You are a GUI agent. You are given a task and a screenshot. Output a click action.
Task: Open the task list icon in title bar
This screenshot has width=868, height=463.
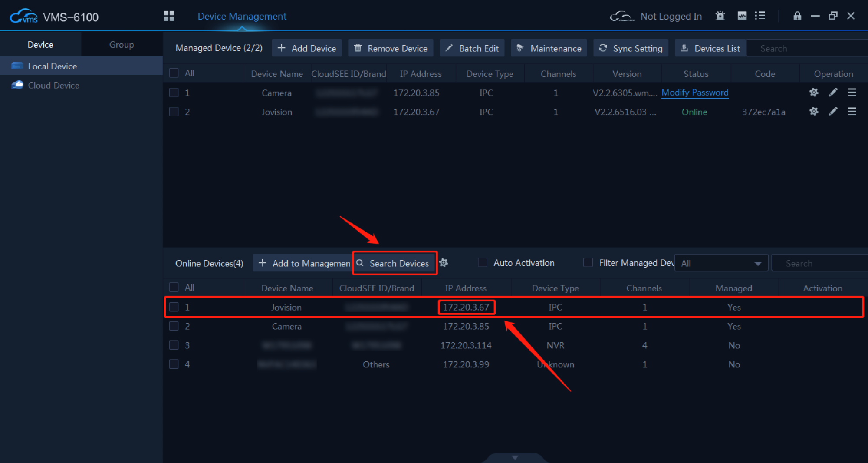point(760,16)
